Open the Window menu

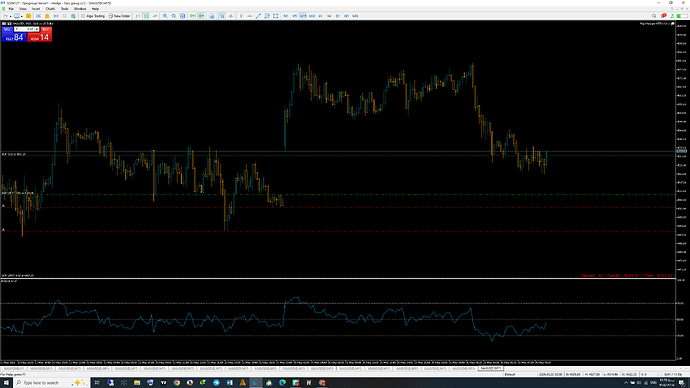tap(80, 9)
